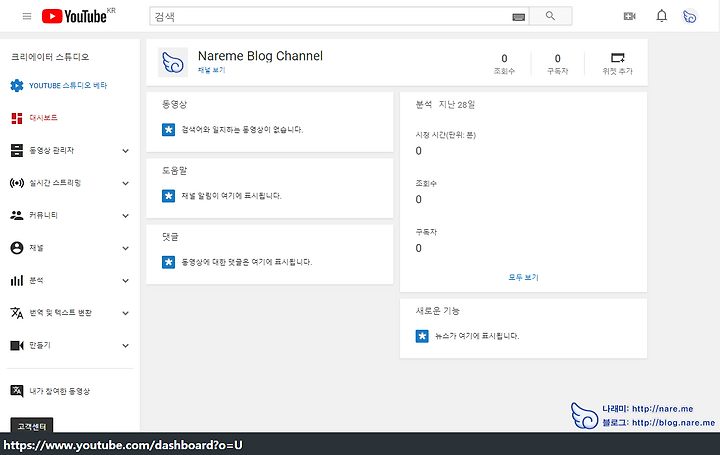Click the star icon in comments card

[169, 262]
